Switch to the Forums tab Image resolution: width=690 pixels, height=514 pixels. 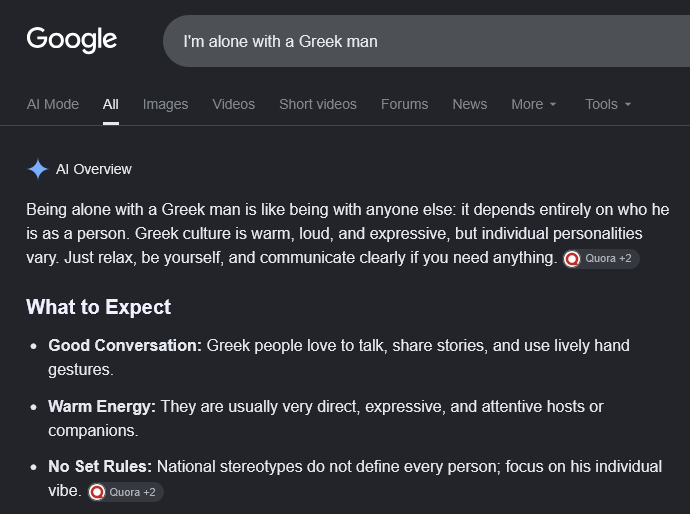(x=404, y=104)
